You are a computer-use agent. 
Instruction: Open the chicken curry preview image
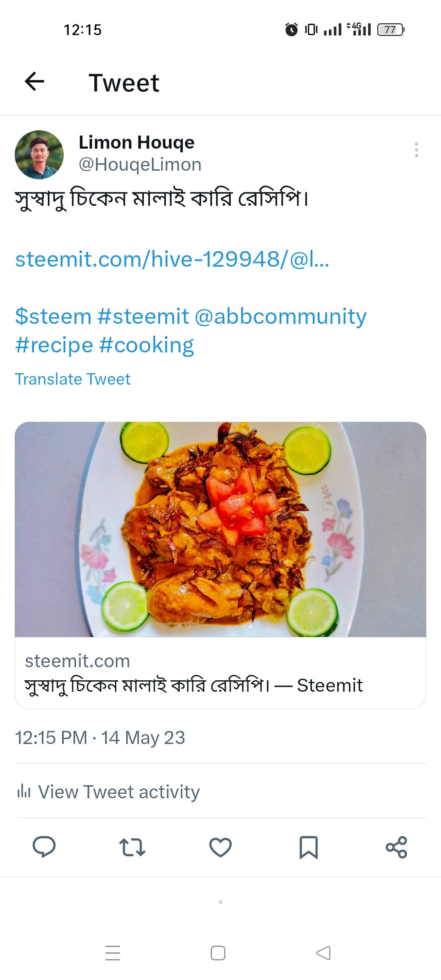pos(220,529)
